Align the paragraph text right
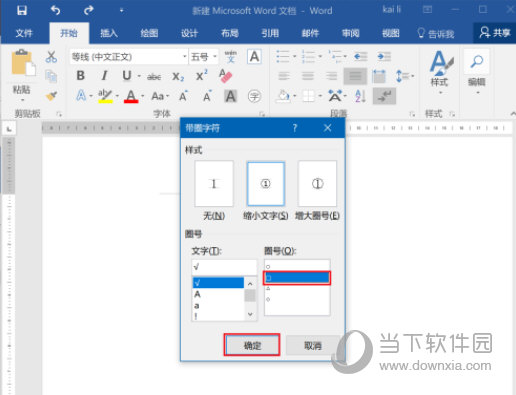Viewport: 516px width, 395px height. tap(331, 76)
